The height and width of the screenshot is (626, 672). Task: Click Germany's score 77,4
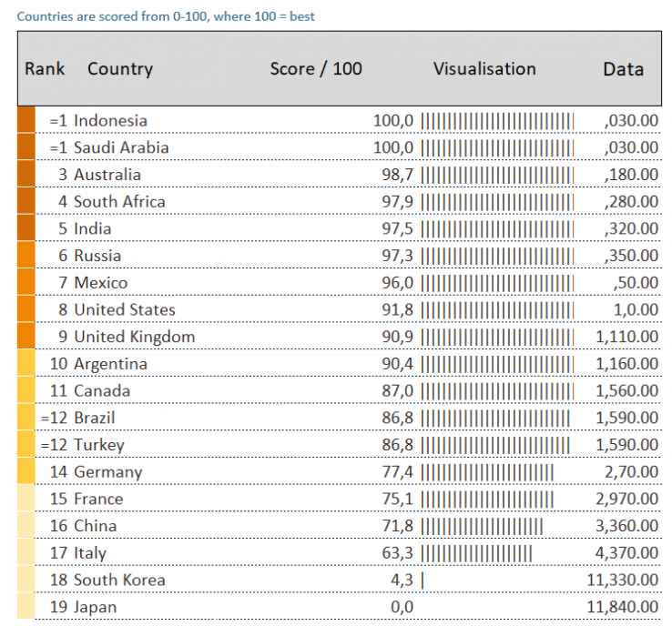(397, 472)
